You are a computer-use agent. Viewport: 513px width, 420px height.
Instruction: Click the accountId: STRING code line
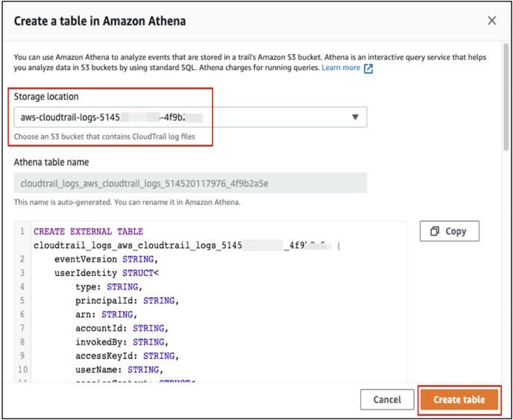(x=120, y=328)
